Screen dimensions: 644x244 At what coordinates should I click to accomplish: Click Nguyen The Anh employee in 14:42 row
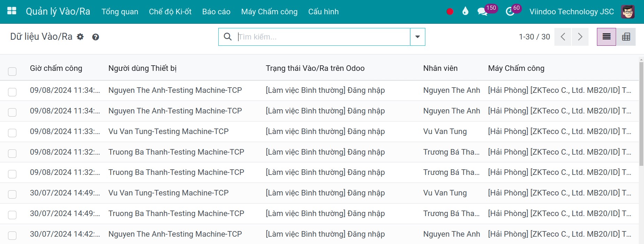click(x=452, y=234)
